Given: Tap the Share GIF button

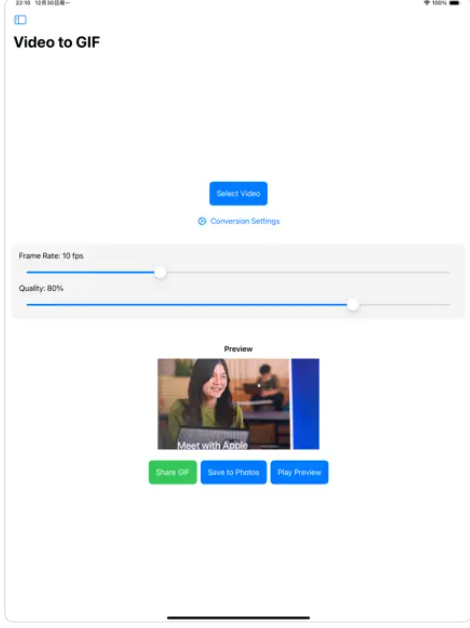Looking at the screenshot, I should point(173,472).
